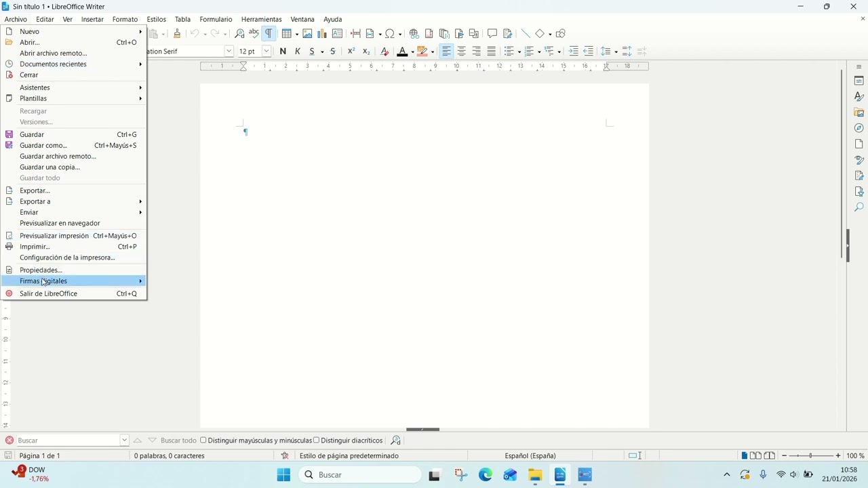868x488 pixels.
Task: Choose Guardar como… from Archivo menu
Action: (x=73, y=145)
